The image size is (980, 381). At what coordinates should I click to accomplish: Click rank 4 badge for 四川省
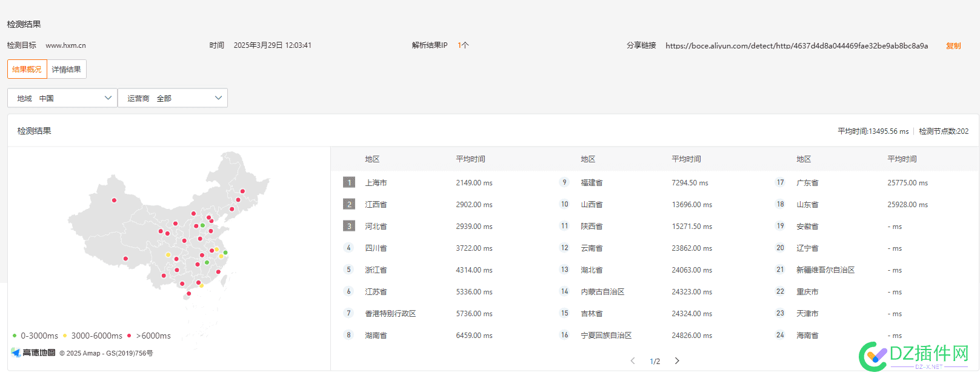(348, 248)
